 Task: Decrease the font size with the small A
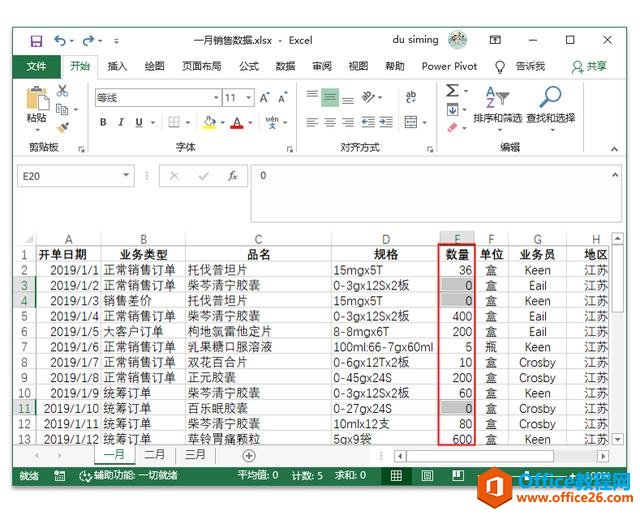coord(282,98)
